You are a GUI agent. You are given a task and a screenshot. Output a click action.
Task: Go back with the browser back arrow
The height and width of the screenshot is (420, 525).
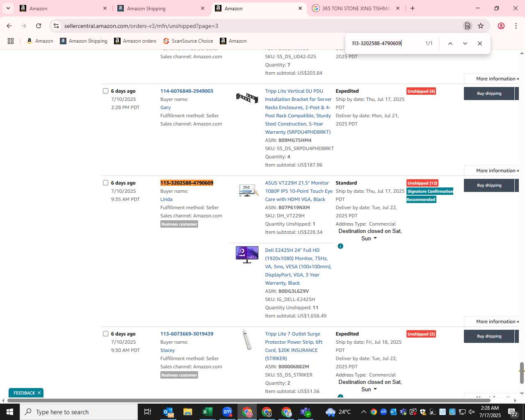point(9,26)
